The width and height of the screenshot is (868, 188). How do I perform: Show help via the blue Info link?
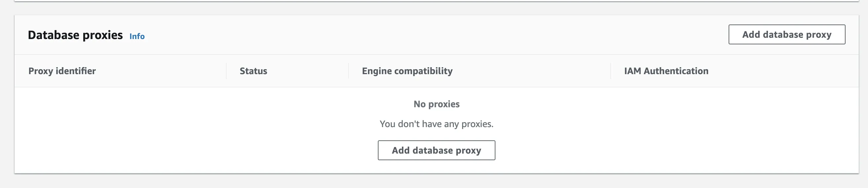click(137, 36)
